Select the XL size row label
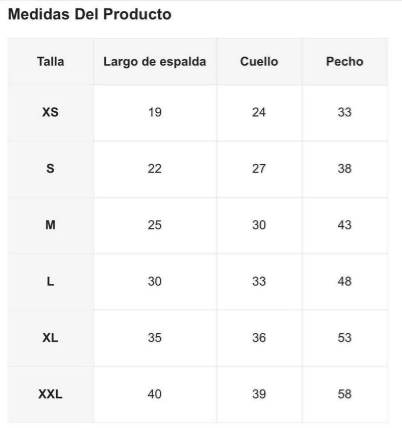 (x=50, y=338)
